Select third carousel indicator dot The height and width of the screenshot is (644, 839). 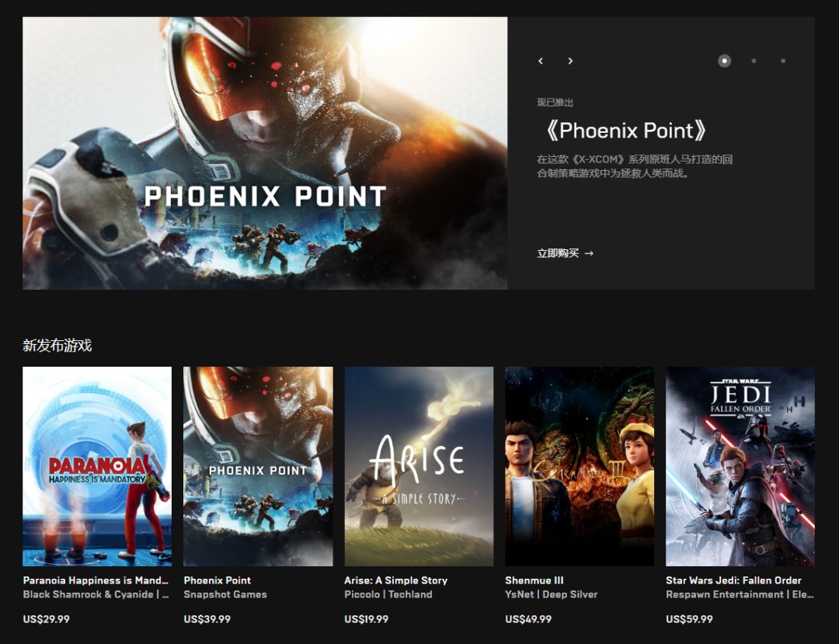point(783,61)
